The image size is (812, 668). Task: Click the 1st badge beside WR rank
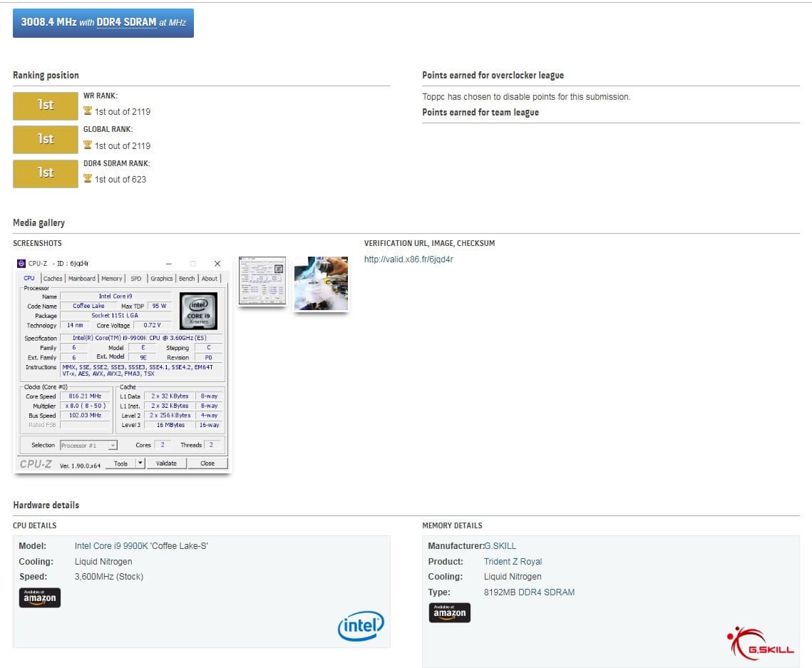pyautogui.click(x=46, y=106)
